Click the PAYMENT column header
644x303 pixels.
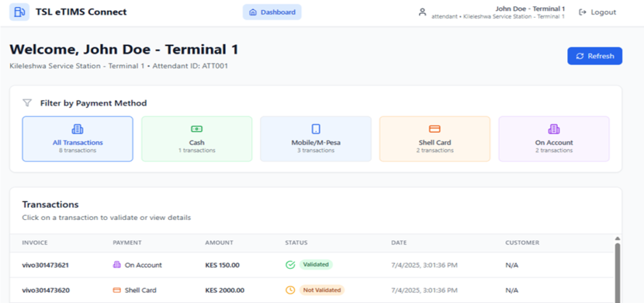127,243
